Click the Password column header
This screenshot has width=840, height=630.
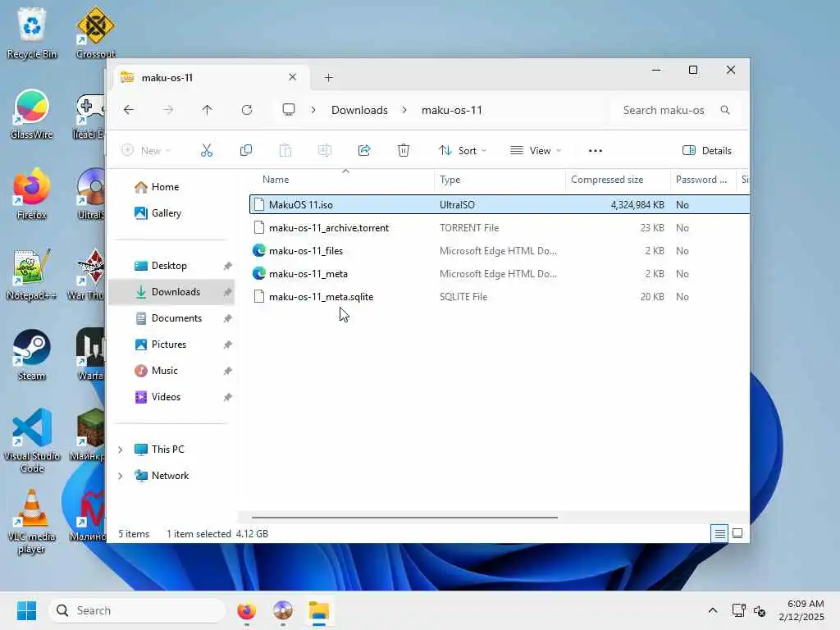pos(701,180)
